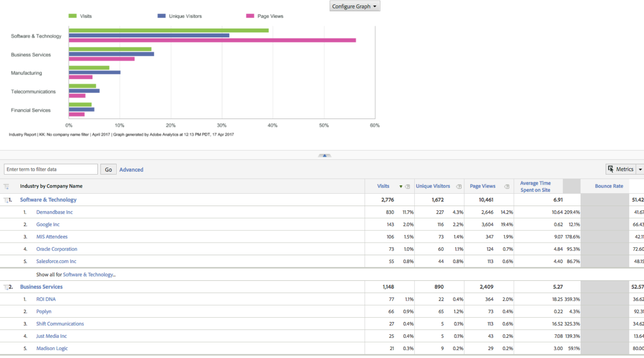Open the dropdown arrow next to Metrics
The width and height of the screenshot is (644, 358).
point(640,169)
